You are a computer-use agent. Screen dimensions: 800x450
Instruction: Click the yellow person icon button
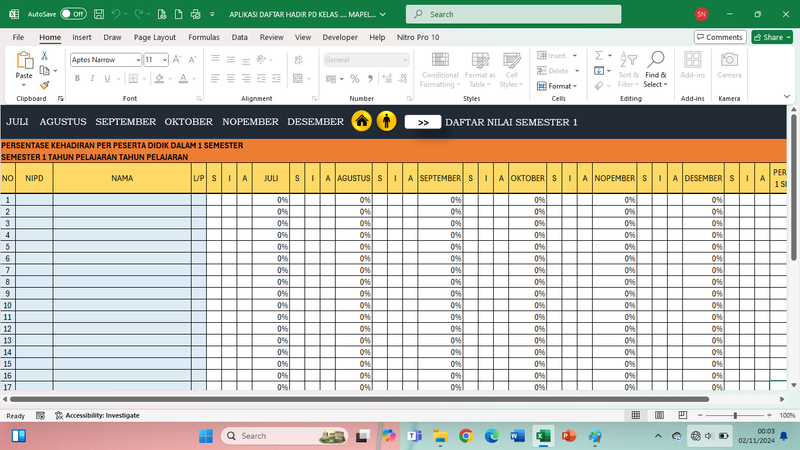tap(386, 121)
